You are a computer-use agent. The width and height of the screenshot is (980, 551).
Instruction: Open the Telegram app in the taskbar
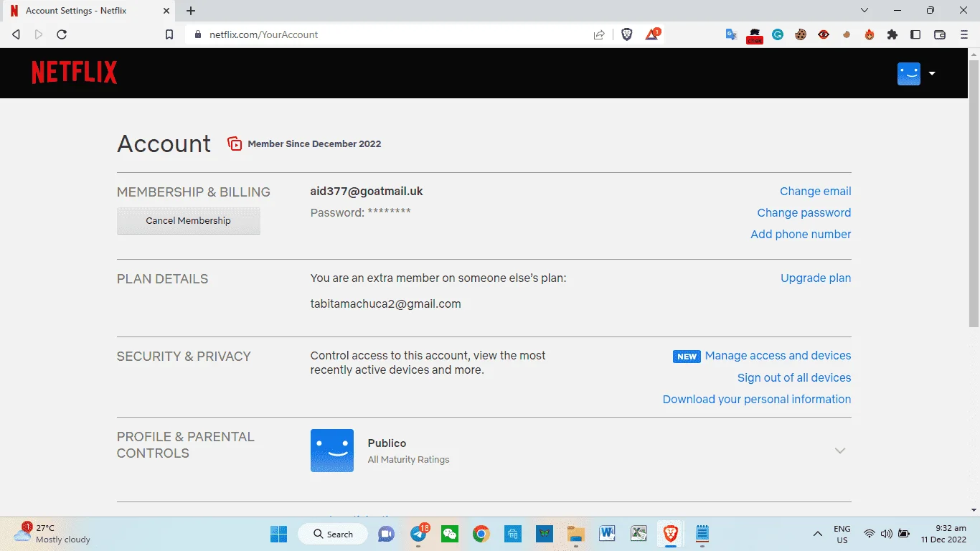click(x=419, y=534)
